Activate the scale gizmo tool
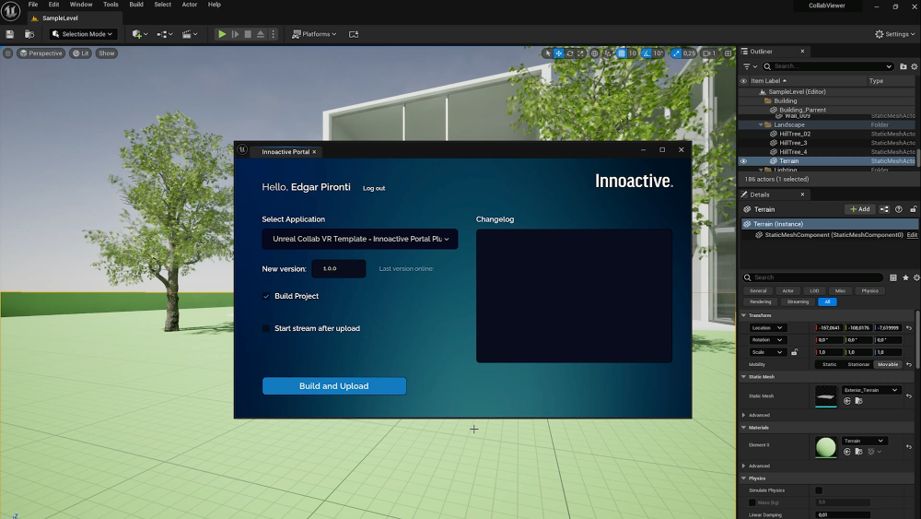This screenshot has width=921, height=519. pos(581,53)
